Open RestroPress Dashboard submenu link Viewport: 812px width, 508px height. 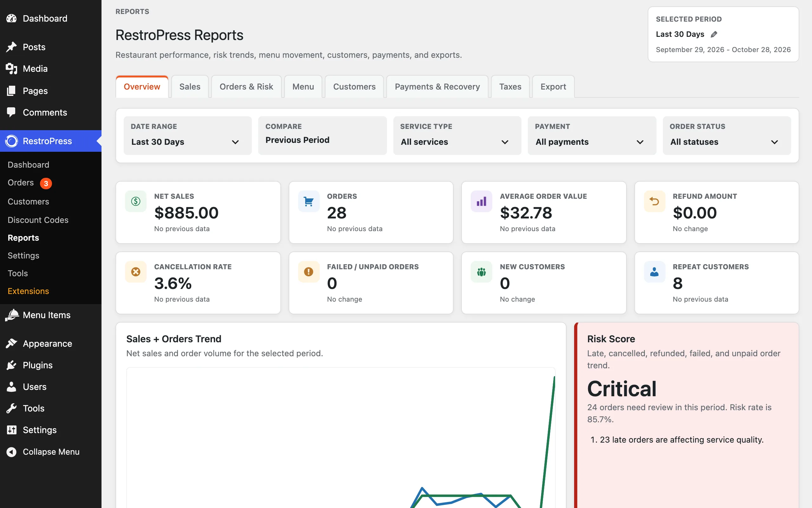tap(29, 165)
